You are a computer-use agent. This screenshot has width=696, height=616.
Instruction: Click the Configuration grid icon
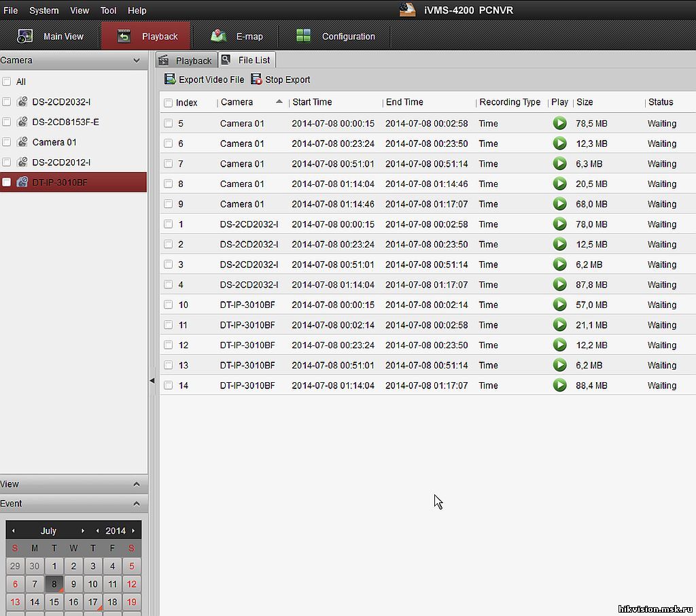coord(303,35)
